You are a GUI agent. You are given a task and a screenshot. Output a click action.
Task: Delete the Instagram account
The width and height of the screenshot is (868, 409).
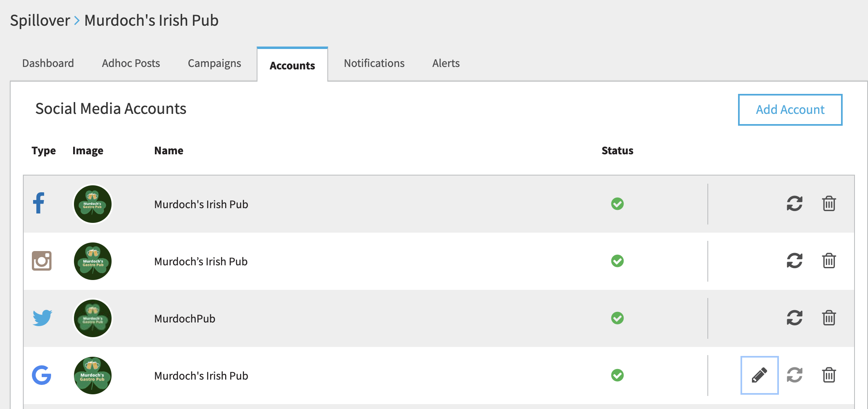click(829, 260)
